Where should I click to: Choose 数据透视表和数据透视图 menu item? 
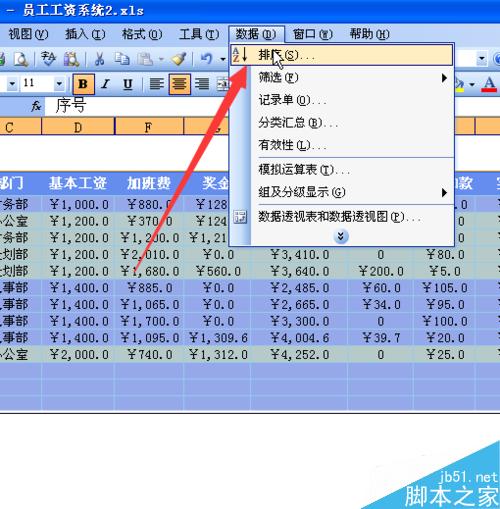click(x=341, y=217)
